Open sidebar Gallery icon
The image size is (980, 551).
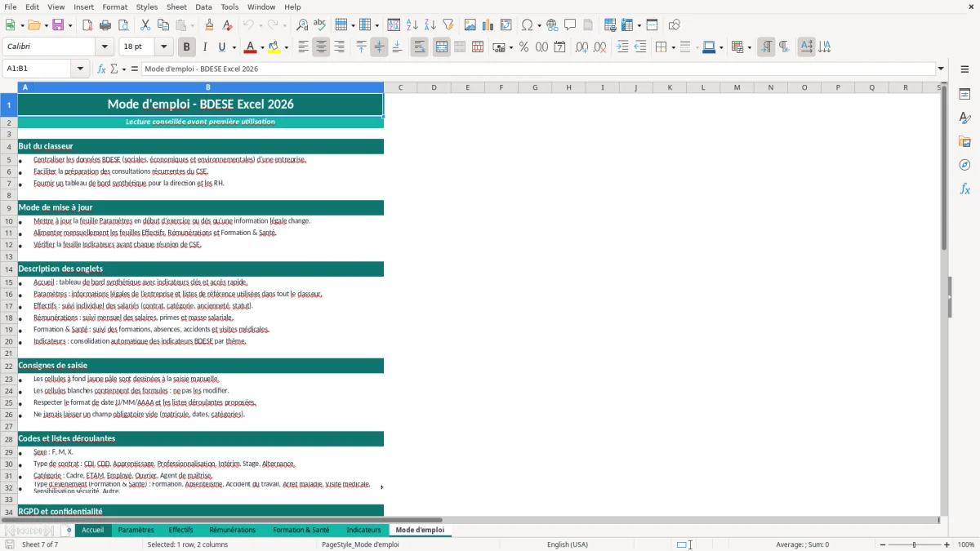point(964,142)
